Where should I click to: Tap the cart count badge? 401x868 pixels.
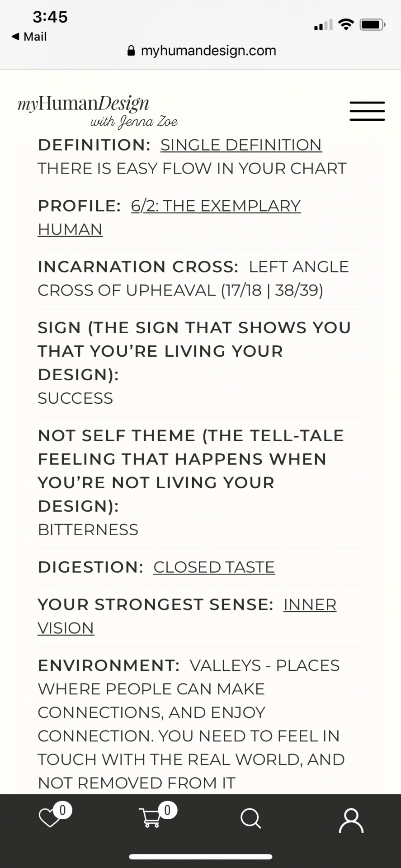pos(167,810)
